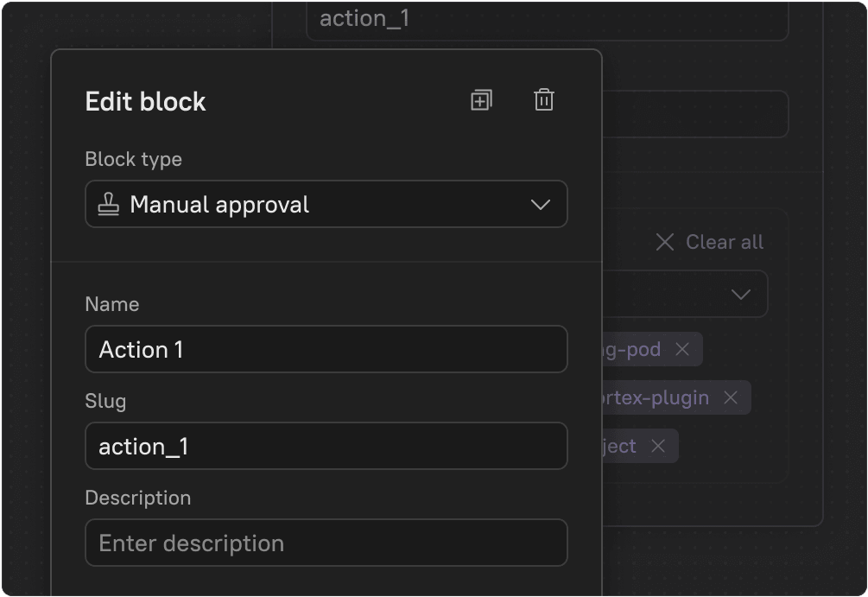Remove the ject tag with its X

click(658, 446)
